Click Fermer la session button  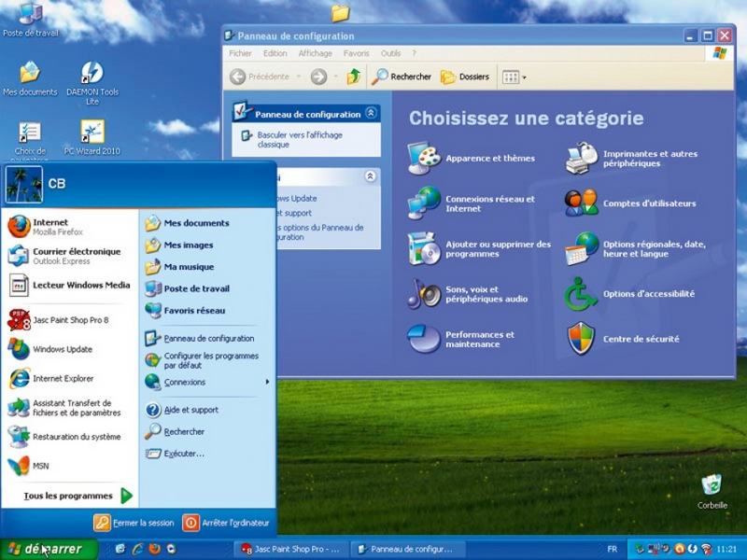click(134, 523)
